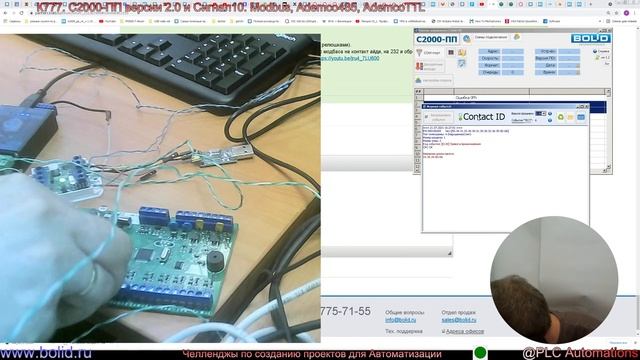Click the Адрес value field
This screenshot has height=360, width=640.
pos(513,51)
